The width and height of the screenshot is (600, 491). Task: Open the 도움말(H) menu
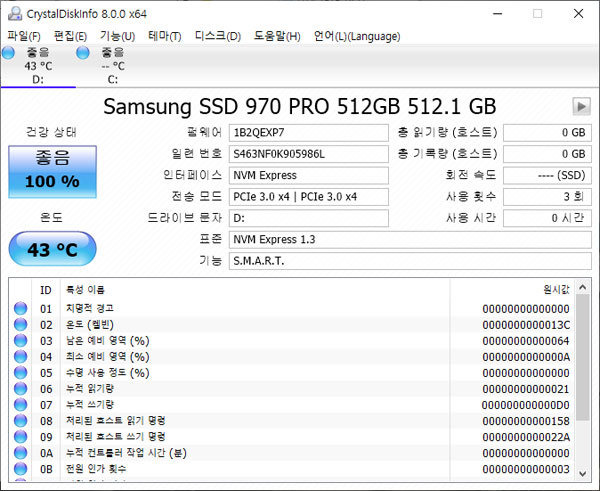(277, 36)
